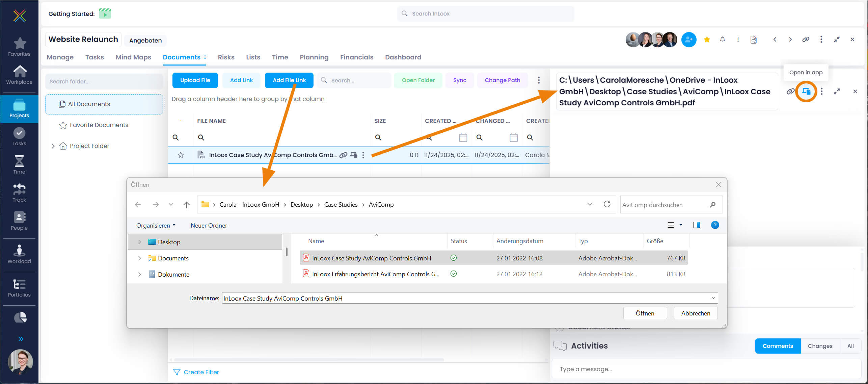
Task: Open Organisieren dropdown in file dialog
Action: pos(156,225)
